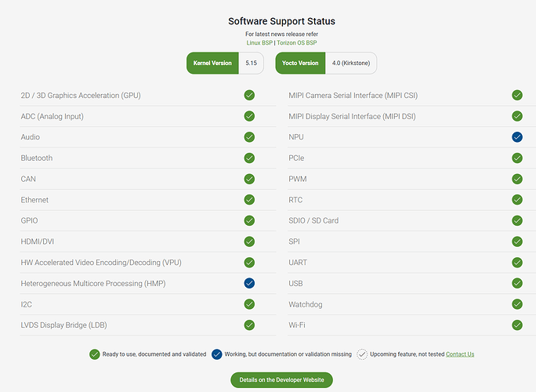Click the green checkmark next to Bluetooth
The height and width of the screenshot is (392, 536).
click(x=249, y=158)
